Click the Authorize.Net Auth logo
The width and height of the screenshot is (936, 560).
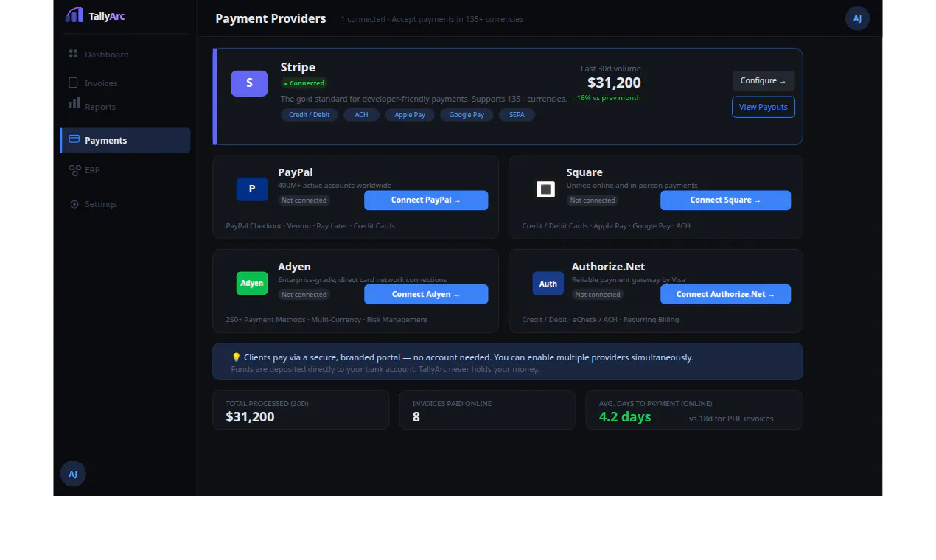coord(548,284)
